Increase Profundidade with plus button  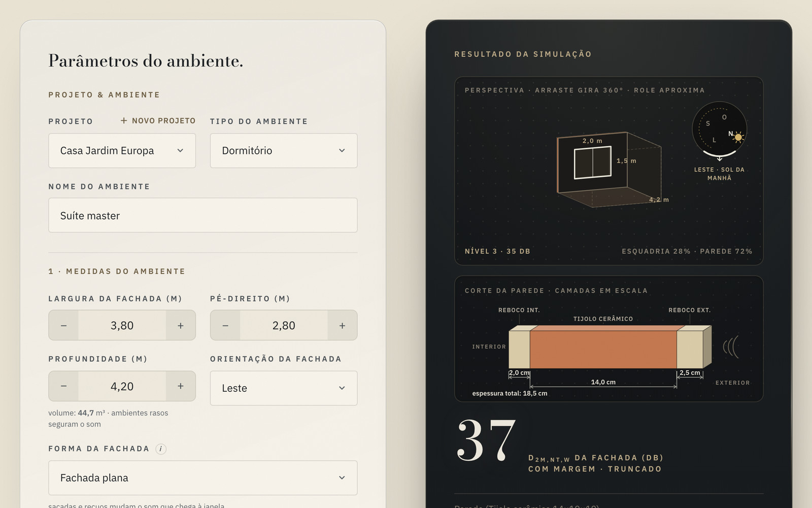point(181,386)
